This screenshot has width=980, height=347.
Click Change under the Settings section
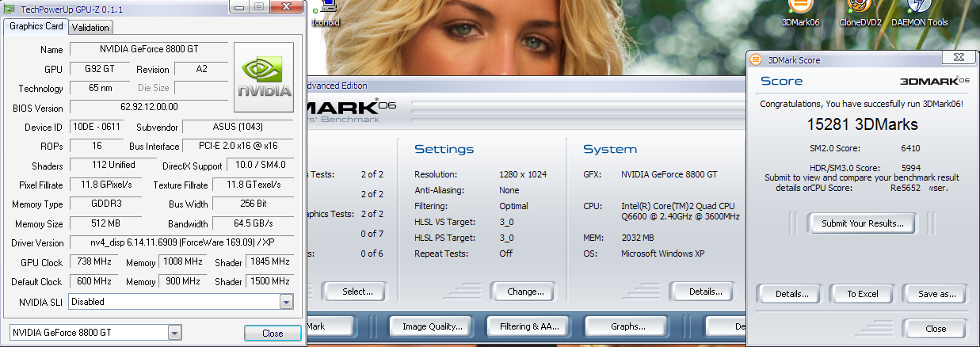525,292
